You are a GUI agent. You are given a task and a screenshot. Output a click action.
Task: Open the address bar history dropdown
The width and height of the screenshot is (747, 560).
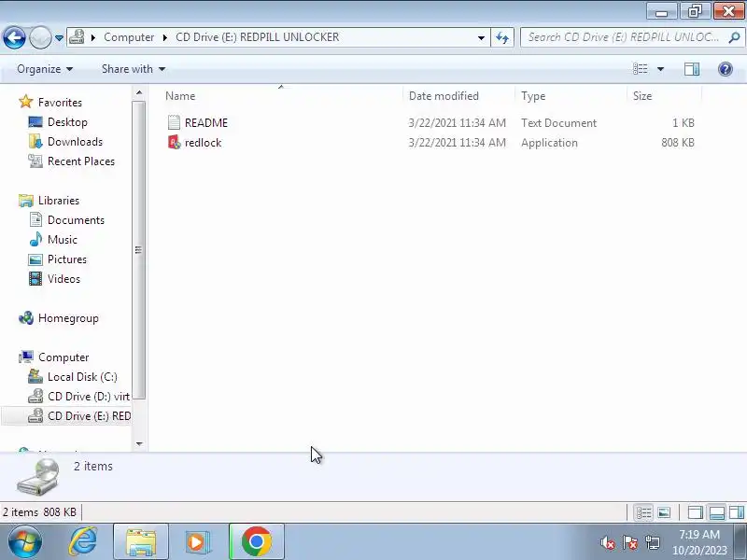tap(481, 37)
